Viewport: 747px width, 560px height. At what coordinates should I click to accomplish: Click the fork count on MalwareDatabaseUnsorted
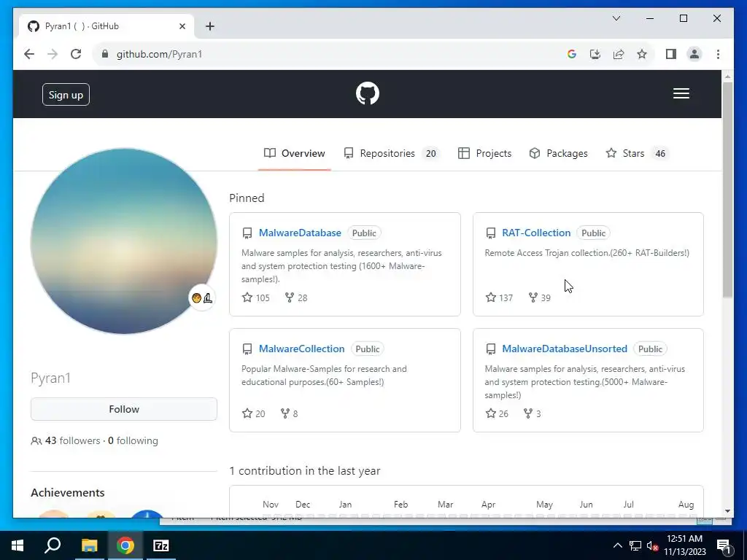(532, 413)
